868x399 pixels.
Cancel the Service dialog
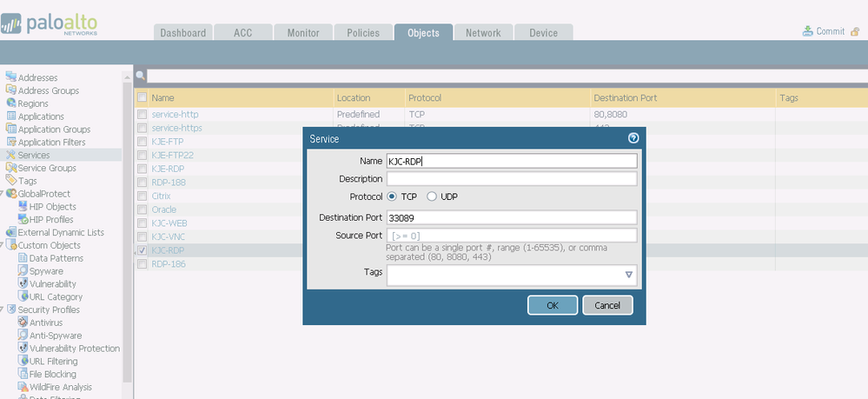pyautogui.click(x=607, y=305)
